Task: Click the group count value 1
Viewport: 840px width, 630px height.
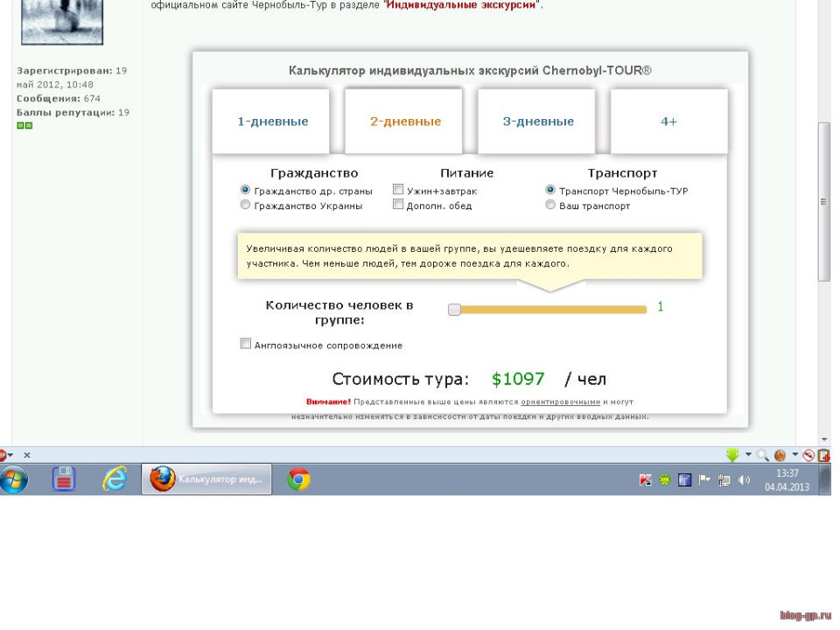Action: point(661,306)
